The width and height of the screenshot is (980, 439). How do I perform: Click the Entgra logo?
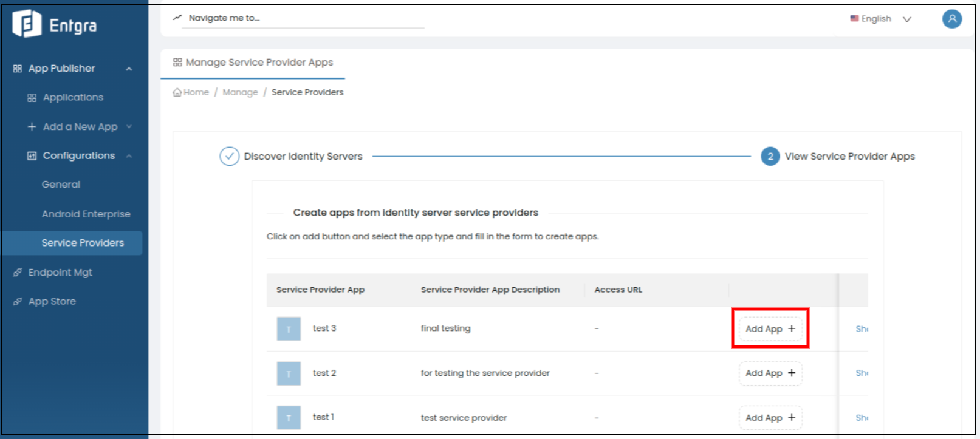click(x=55, y=24)
